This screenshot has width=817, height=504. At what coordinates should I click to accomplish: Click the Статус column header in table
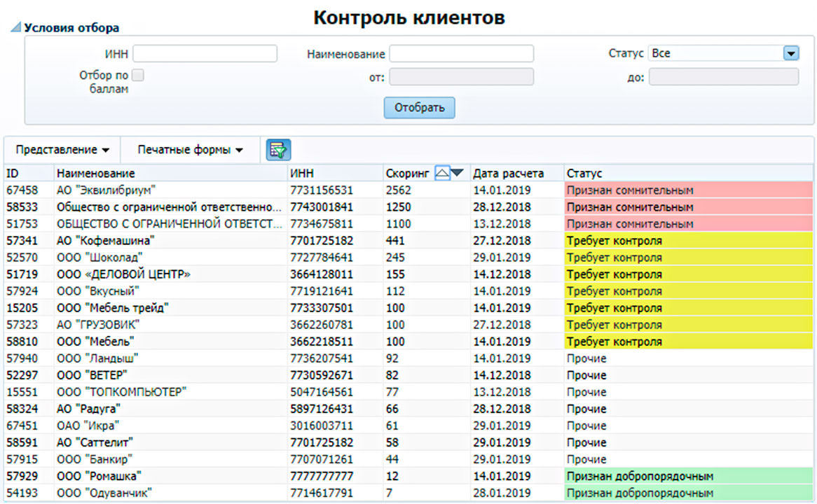coord(584,173)
